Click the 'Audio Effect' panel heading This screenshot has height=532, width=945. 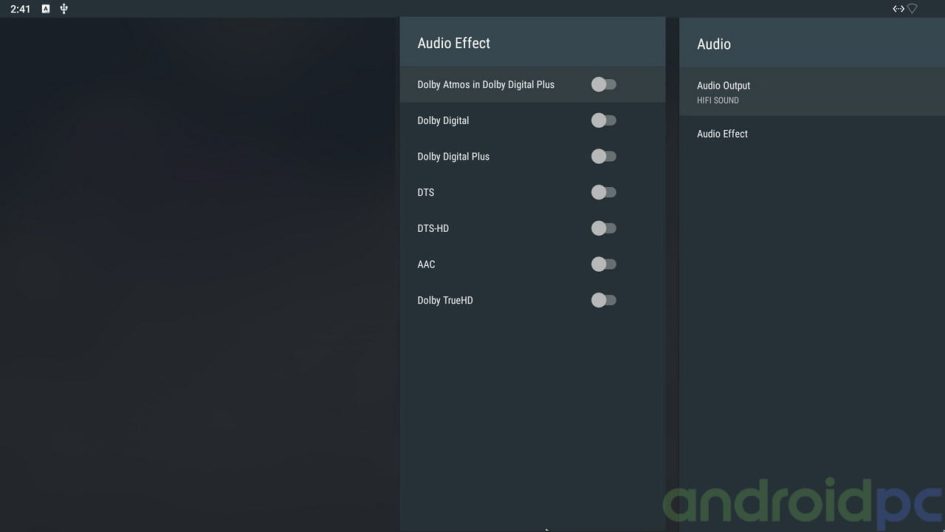454,43
